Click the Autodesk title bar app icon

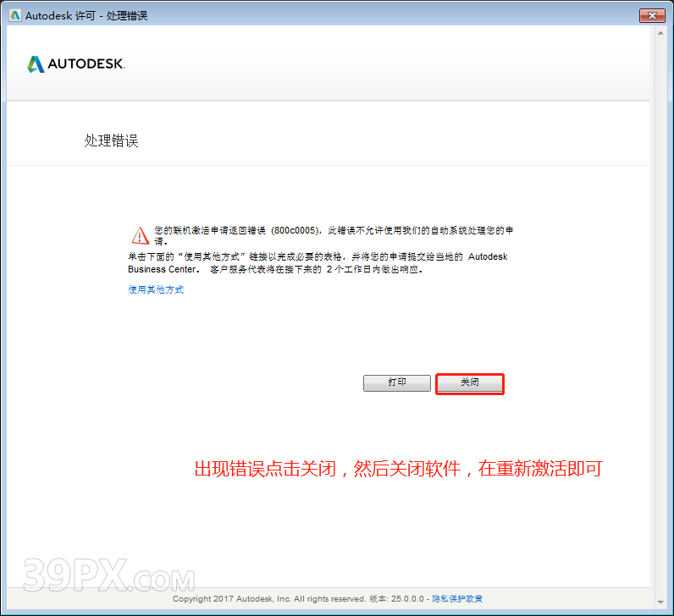15,16
